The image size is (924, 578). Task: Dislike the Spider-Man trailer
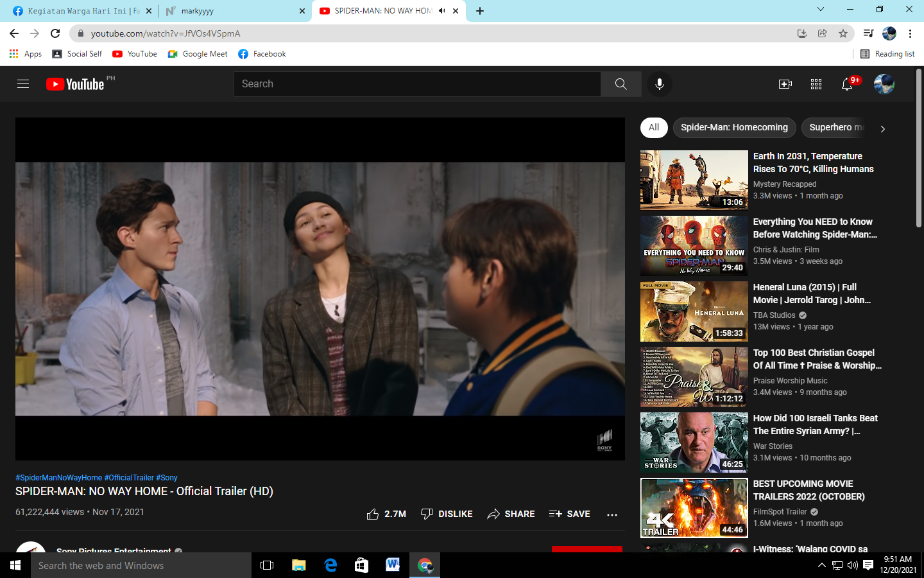click(447, 514)
